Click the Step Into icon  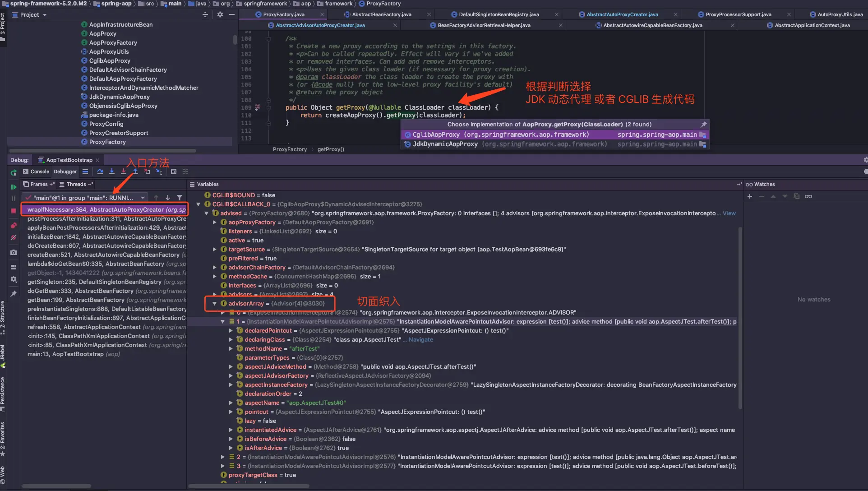[112, 171]
